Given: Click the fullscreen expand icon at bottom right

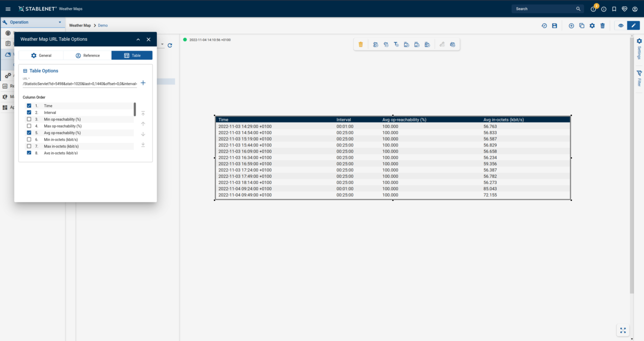Looking at the screenshot, I should pyautogui.click(x=623, y=330).
